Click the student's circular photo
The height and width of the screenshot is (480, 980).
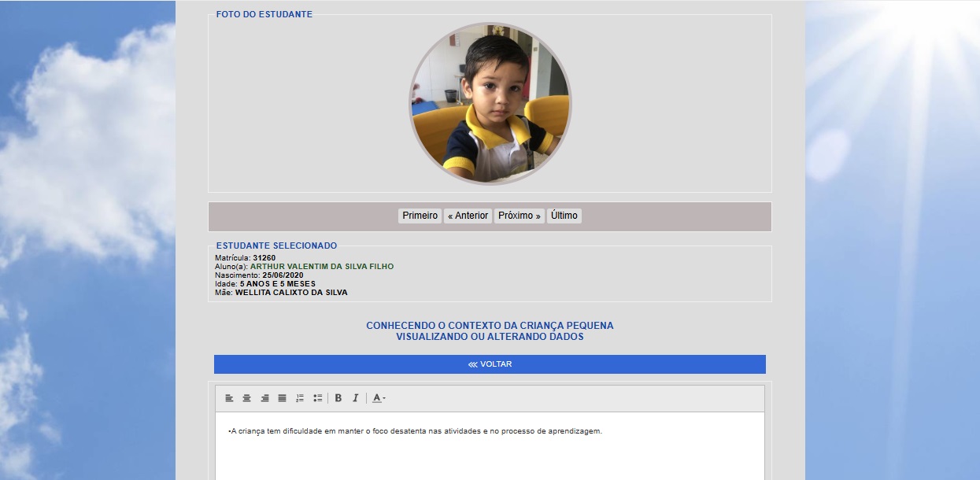click(490, 104)
